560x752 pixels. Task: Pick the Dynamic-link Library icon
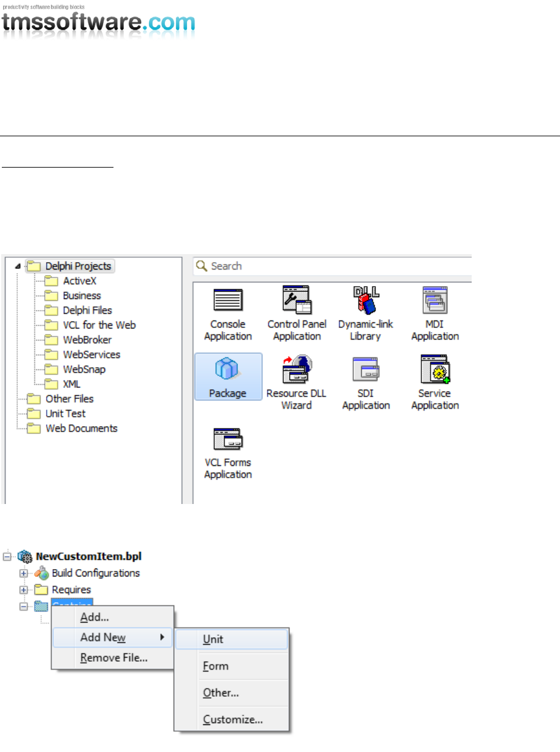point(366,300)
